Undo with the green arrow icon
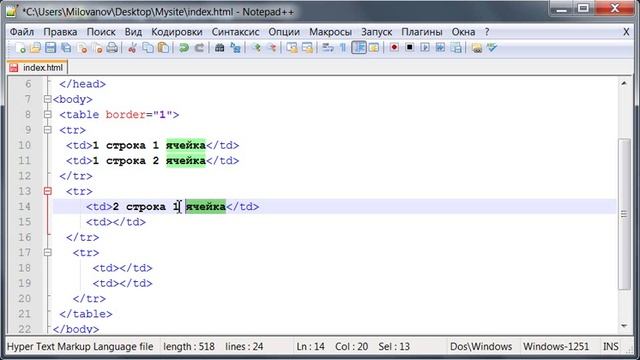This screenshot has width=640, height=360. (184, 48)
